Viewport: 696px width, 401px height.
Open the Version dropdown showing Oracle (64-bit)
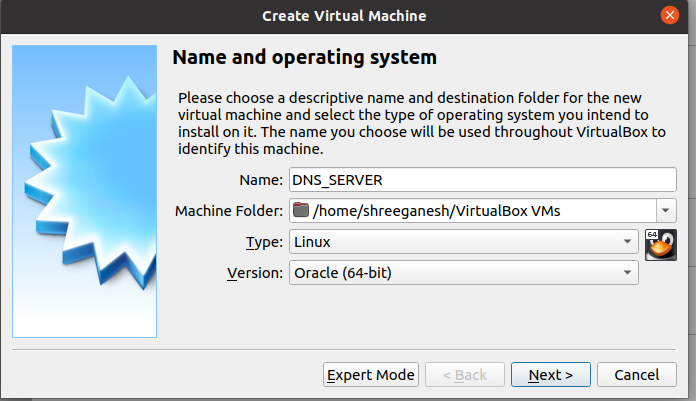pos(463,273)
